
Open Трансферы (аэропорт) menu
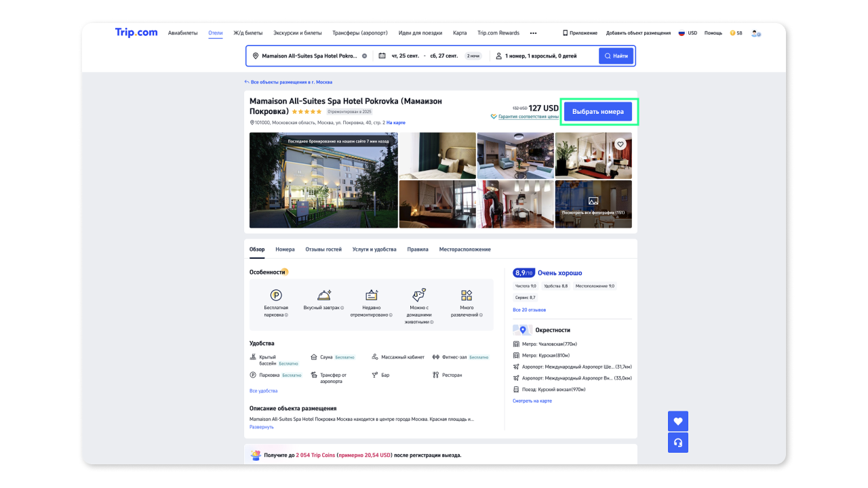tap(360, 33)
